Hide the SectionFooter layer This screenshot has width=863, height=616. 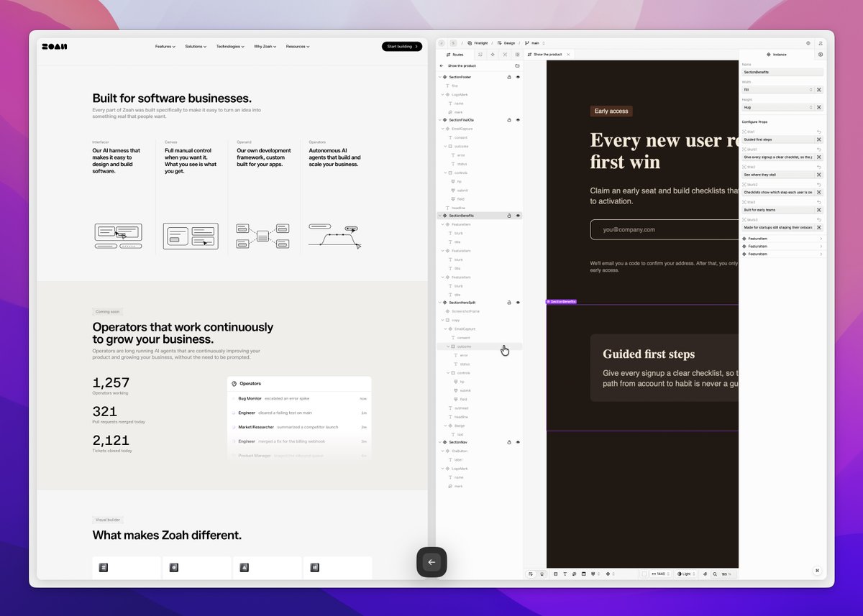coord(518,77)
